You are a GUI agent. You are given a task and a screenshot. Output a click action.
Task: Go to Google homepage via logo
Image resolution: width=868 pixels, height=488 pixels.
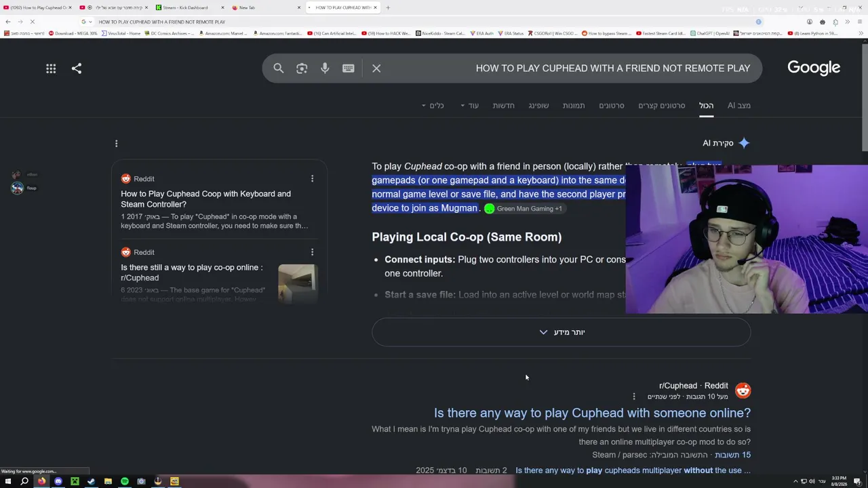click(x=814, y=68)
